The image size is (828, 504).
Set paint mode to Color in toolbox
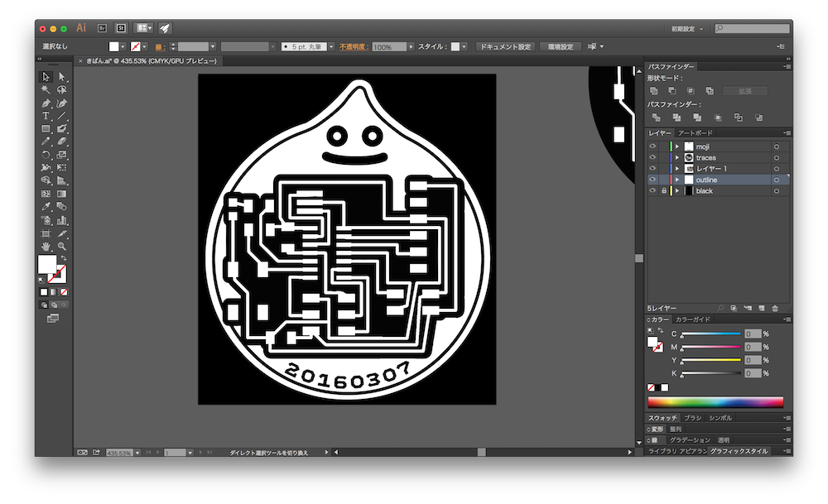(x=44, y=292)
